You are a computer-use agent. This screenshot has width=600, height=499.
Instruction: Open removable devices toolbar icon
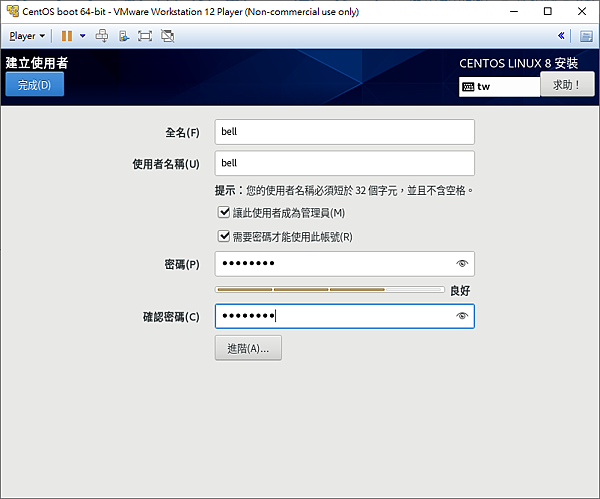(124, 36)
